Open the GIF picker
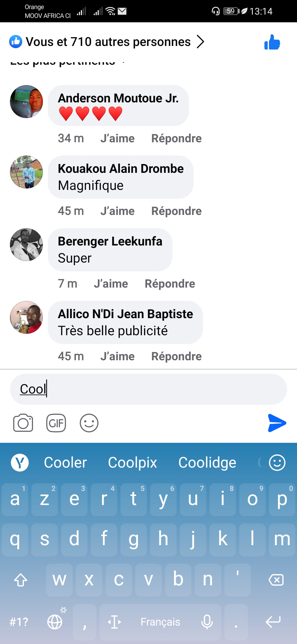 (x=56, y=423)
